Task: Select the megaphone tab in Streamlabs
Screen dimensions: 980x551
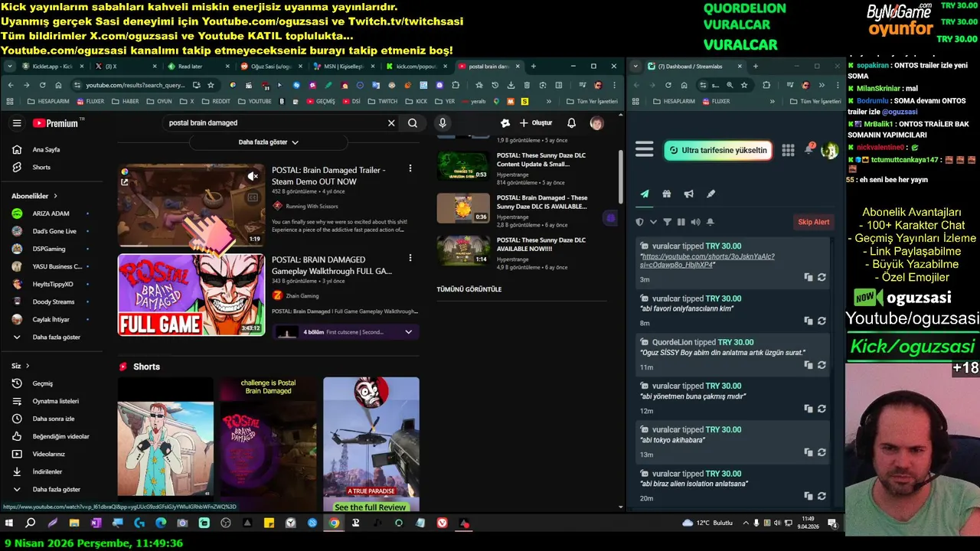Action: 689,194
